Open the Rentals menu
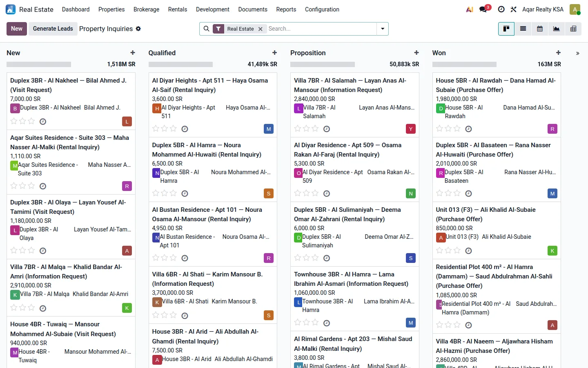Viewport: 588px width, 368px height. [x=178, y=9]
